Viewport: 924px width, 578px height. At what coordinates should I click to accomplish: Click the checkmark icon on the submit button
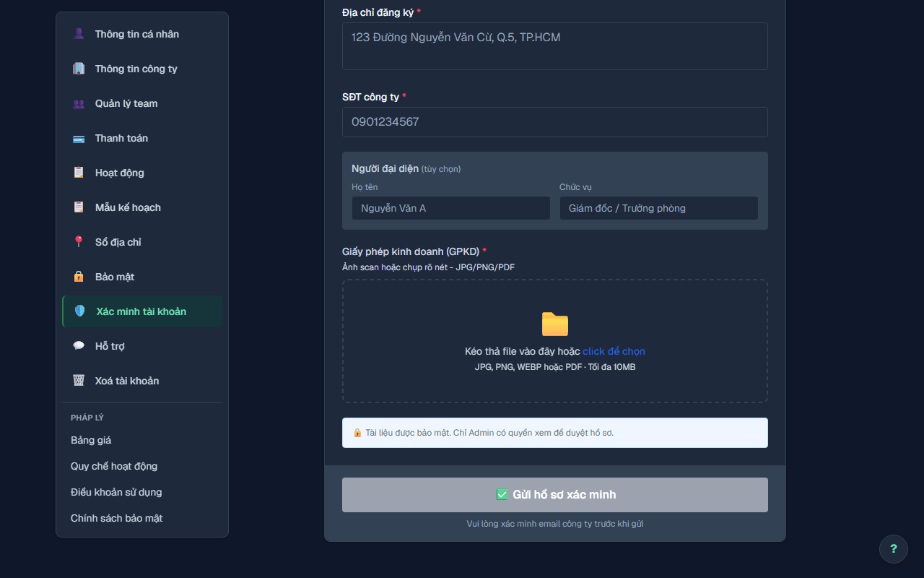coord(502,495)
